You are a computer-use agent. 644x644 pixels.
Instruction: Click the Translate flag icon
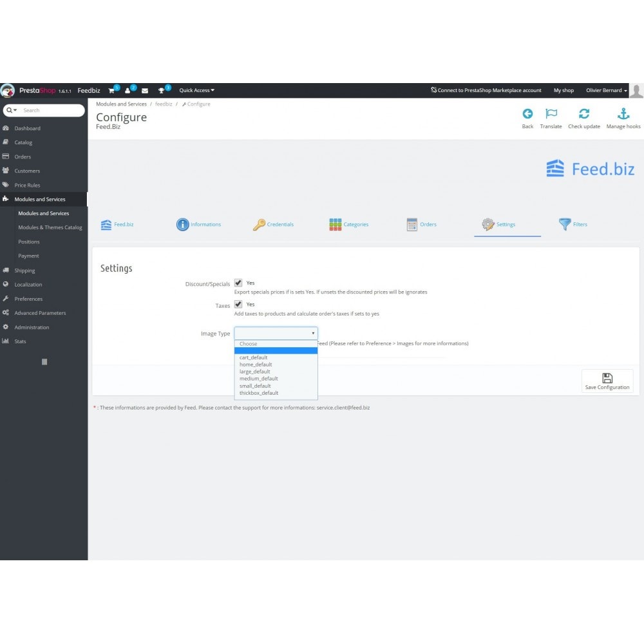coord(551,114)
